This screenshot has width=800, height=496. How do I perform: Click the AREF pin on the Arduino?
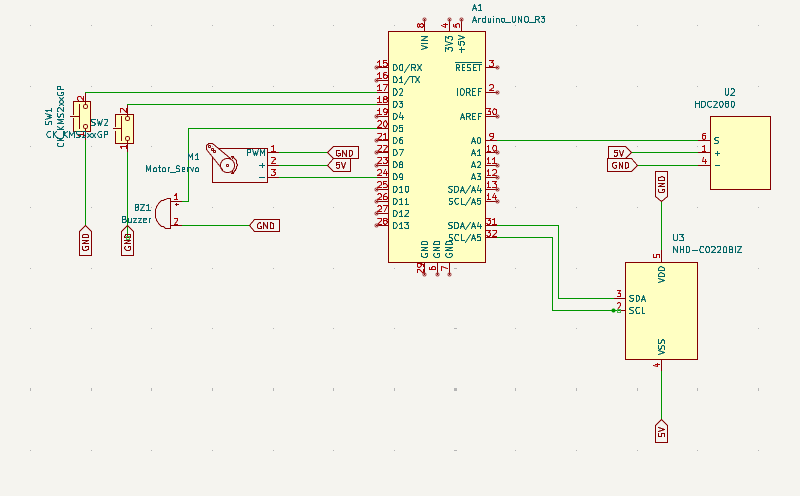point(471,116)
